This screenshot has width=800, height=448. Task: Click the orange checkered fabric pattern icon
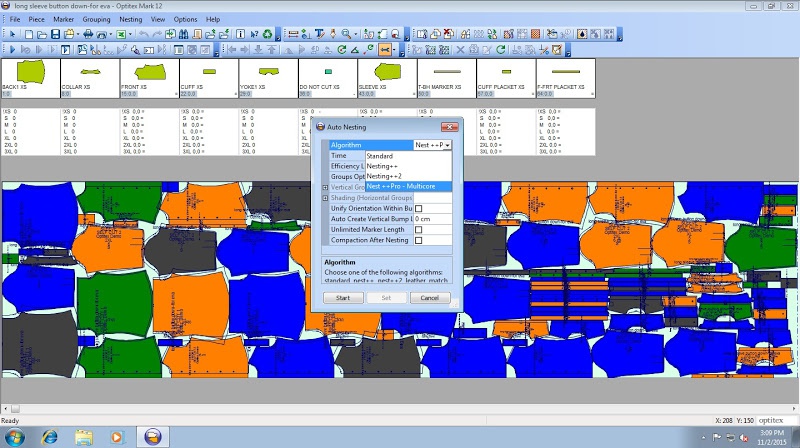click(x=535, y=34)
